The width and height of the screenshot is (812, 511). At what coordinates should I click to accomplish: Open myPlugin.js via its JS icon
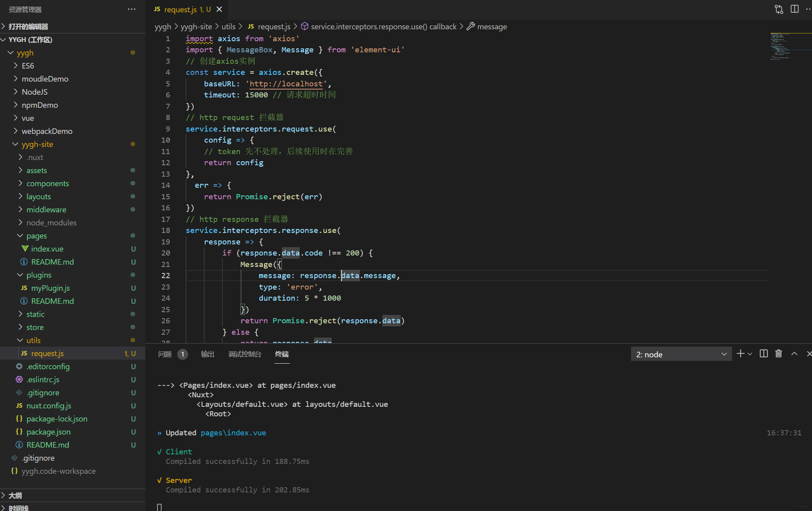click(x=24, y=288)
